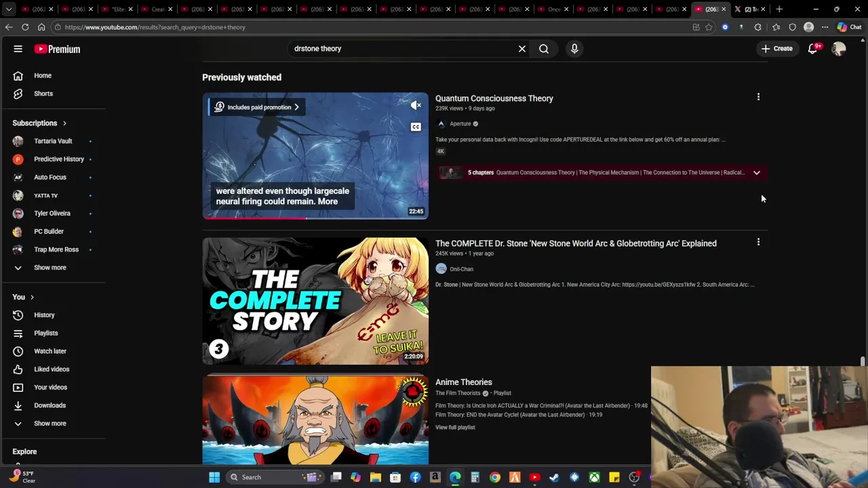Image resolution: width=868 pixels, height=488 pixels.
Task: Open the YouTube hamburger guide menu
Action: tap(18, 49)
